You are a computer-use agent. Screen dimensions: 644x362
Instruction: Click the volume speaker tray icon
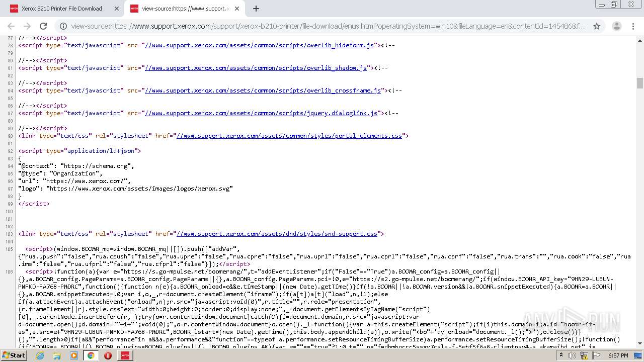572,355
